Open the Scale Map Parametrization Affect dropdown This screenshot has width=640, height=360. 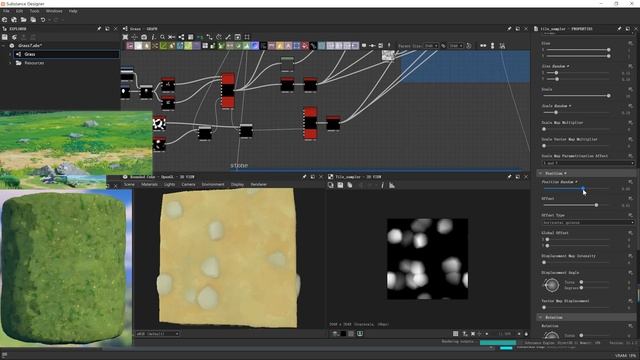[x=588, y=163]
